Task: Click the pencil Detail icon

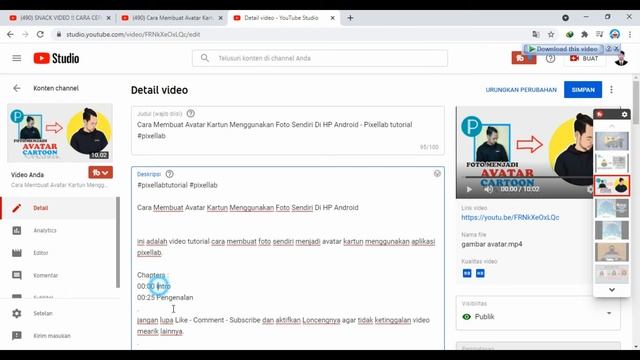Action: pyautogui.click(x=17, y=208)
